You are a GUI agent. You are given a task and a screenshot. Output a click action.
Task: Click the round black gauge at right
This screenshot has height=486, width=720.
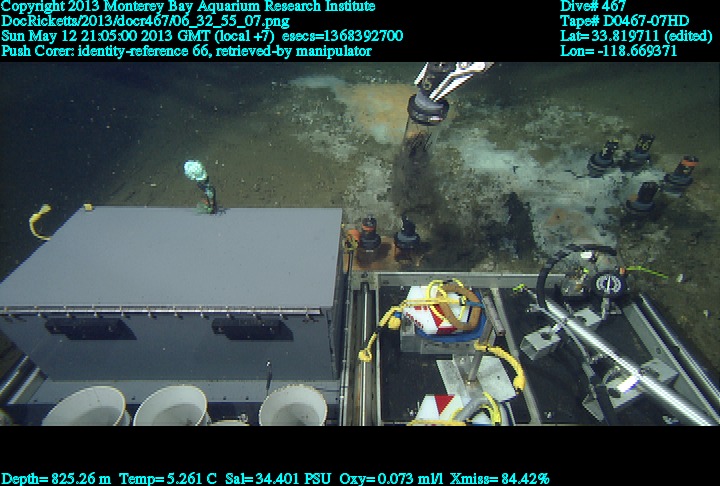point(607,283)
